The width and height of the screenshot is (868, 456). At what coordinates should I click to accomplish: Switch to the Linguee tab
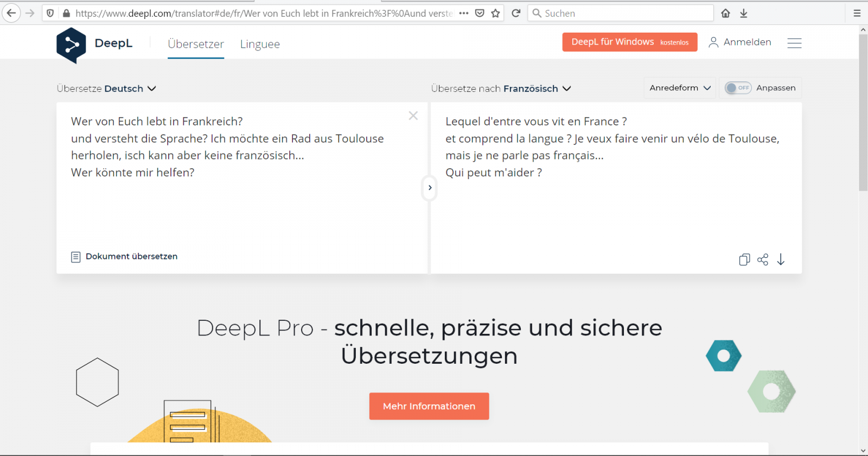tap(260, 44)
